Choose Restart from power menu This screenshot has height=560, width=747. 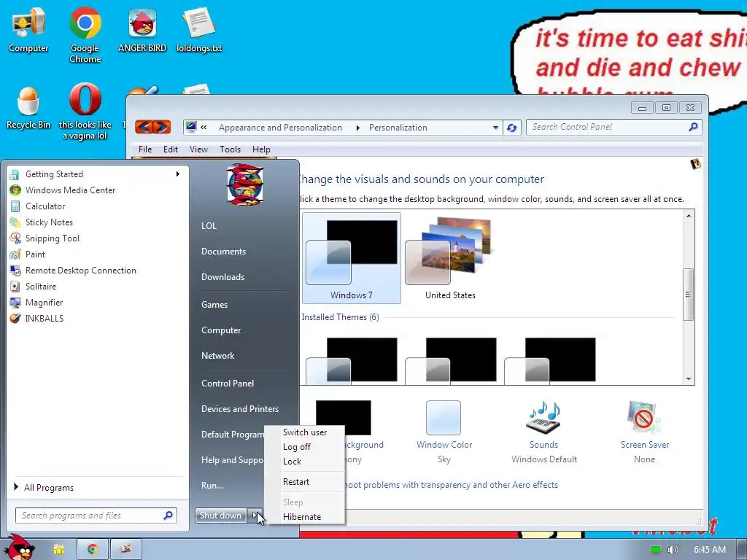[x=296, y=481]
